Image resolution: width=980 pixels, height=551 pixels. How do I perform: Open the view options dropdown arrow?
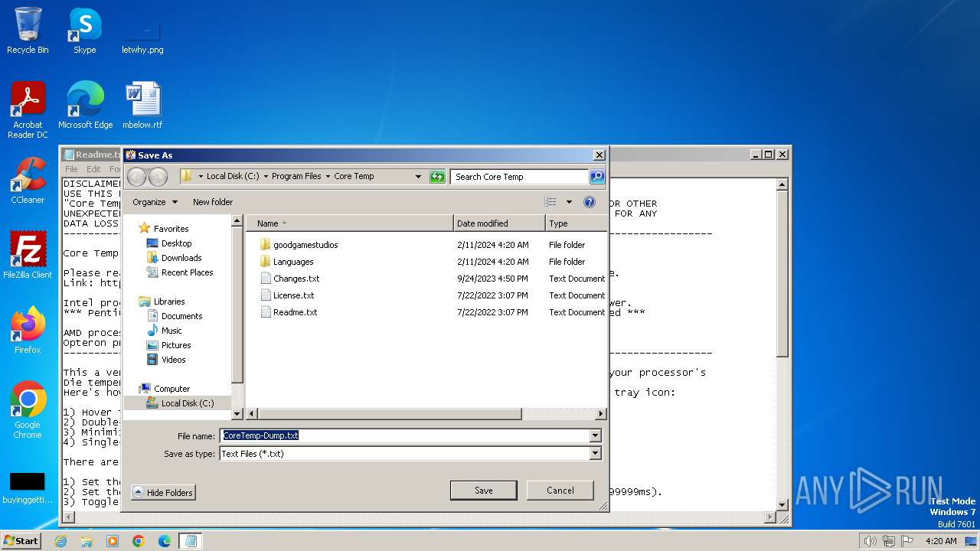(569, 202)
